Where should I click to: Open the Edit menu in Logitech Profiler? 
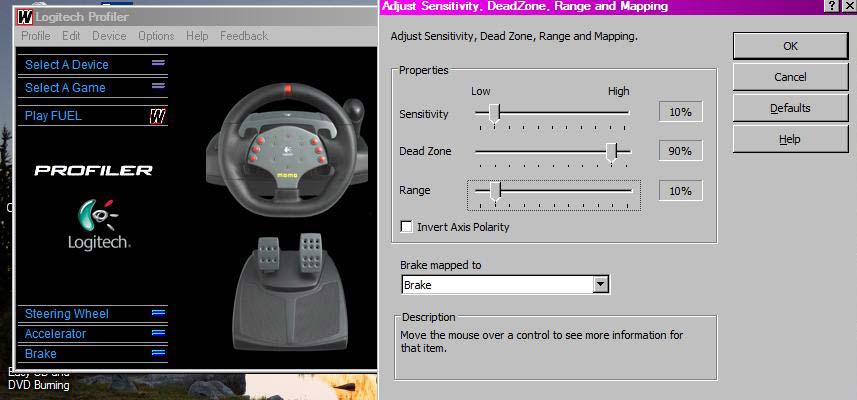click(71, 36)
